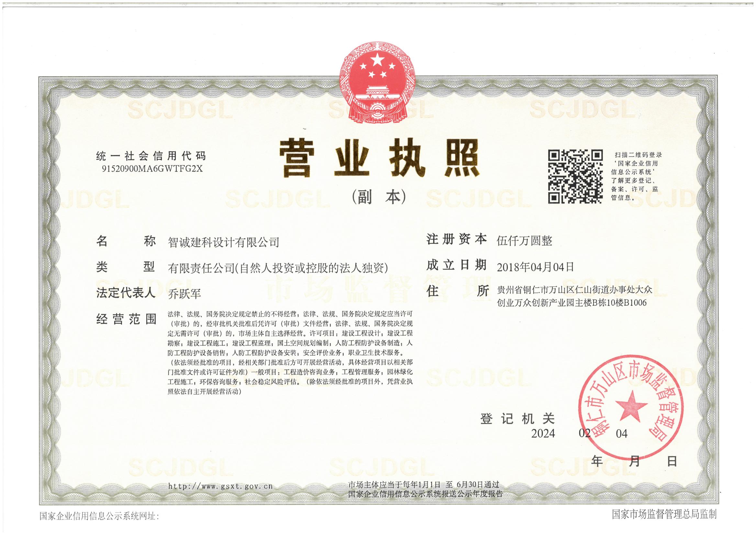Click the 成立日期 label

point(457,265)
